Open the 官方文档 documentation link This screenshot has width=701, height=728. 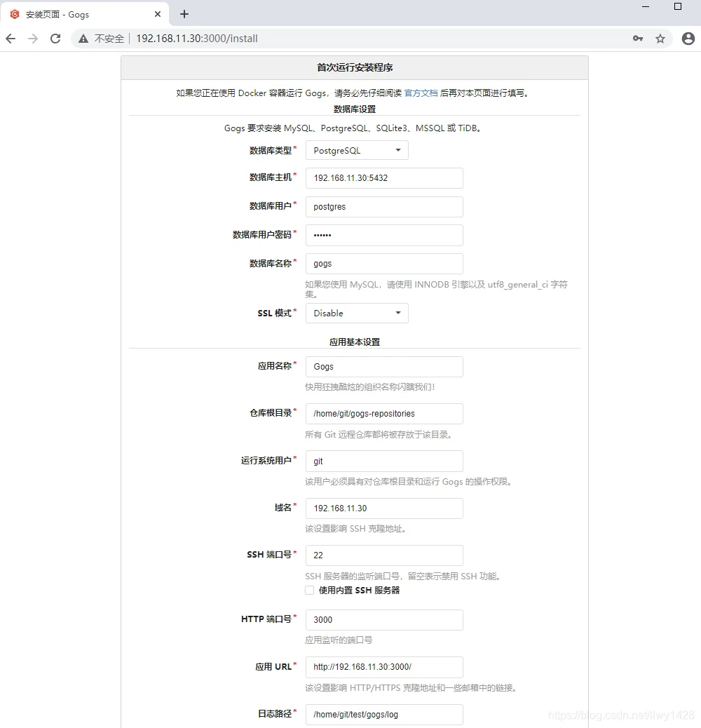pyautogui.click(x=421, y=93)
